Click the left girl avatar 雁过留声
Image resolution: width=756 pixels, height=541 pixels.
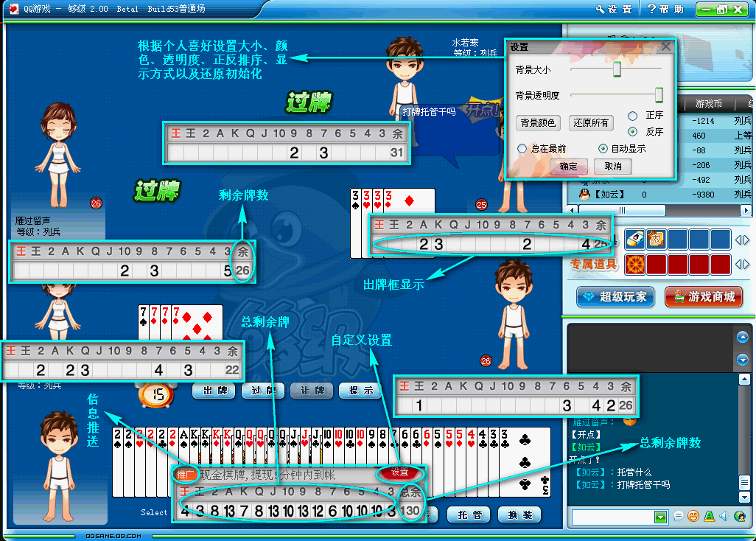(57, 154)
